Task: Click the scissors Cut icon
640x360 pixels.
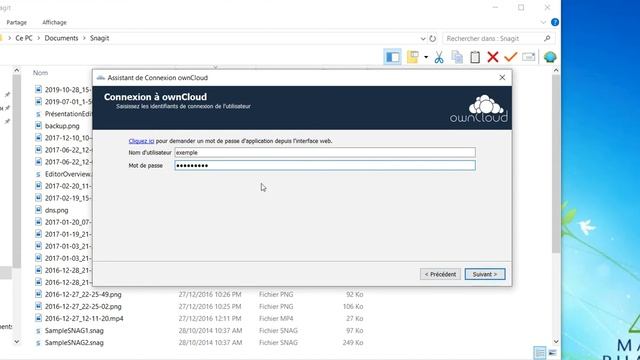Action: [439, 57]
